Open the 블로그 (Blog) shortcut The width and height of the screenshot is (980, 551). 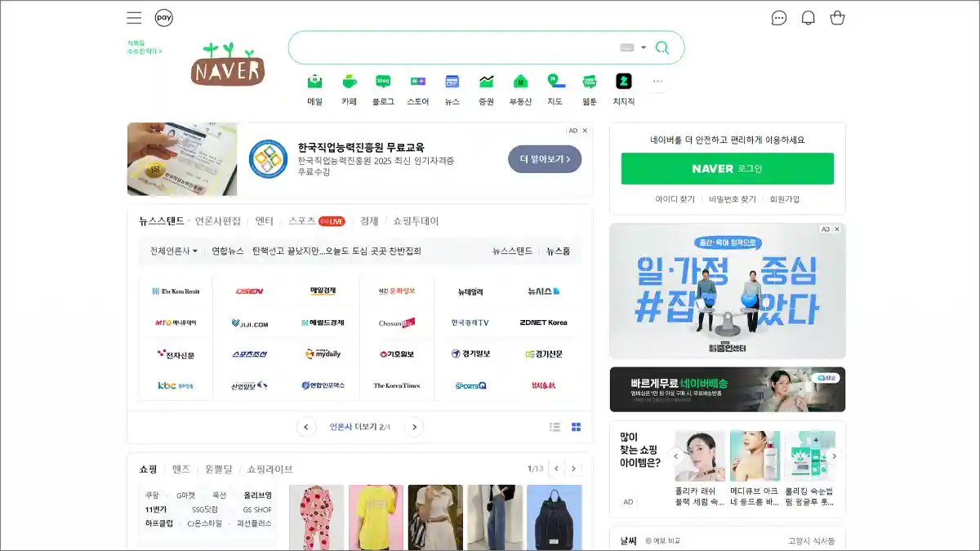(383, 90)
